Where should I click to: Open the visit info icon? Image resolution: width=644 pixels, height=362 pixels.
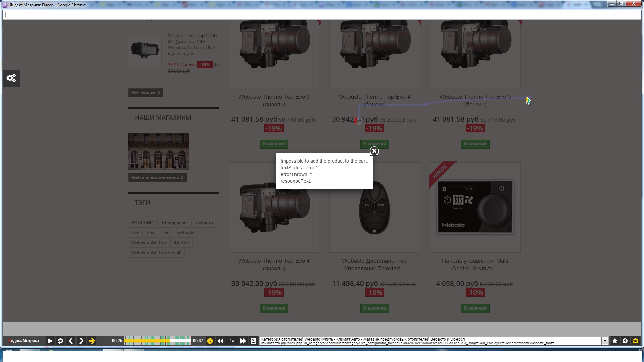point(625,341)
